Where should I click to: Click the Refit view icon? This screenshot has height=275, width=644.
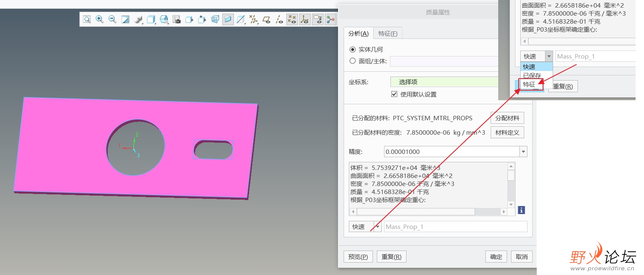(87, 19)
